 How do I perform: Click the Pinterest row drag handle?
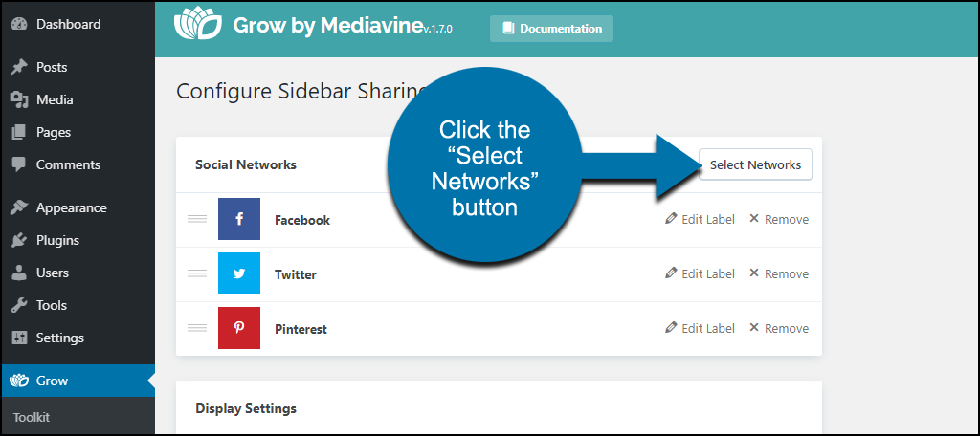click(197, 328)
